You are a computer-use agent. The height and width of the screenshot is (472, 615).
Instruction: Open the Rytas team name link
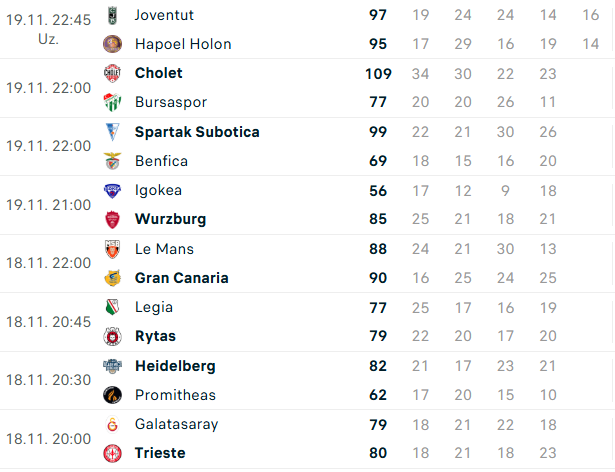click(157, 336)
